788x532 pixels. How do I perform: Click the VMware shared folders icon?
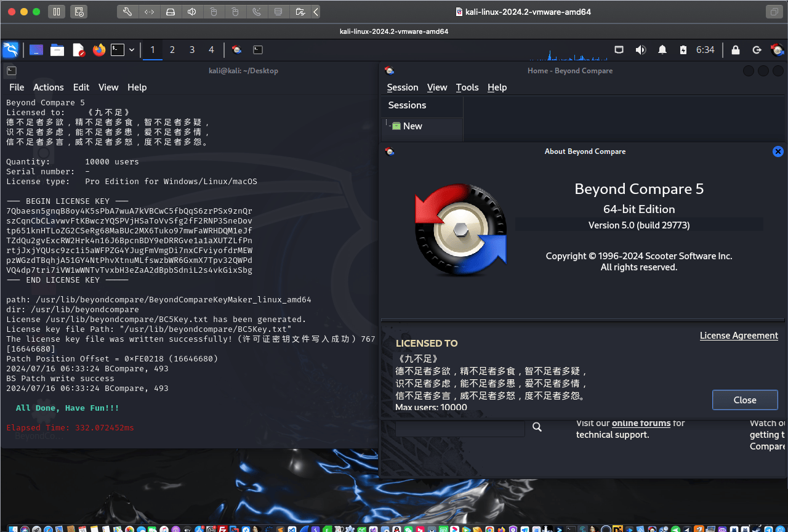click(300, 12)
